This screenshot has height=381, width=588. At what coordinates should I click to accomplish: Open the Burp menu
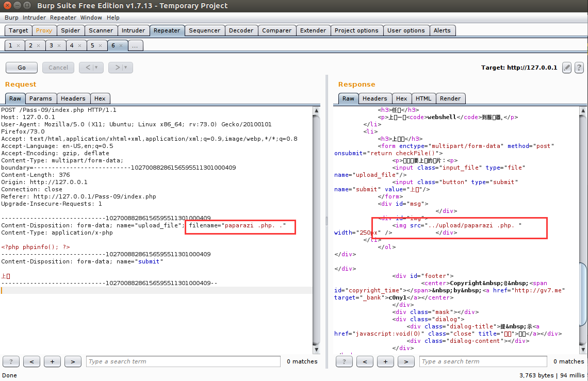[x=11, y=18]
